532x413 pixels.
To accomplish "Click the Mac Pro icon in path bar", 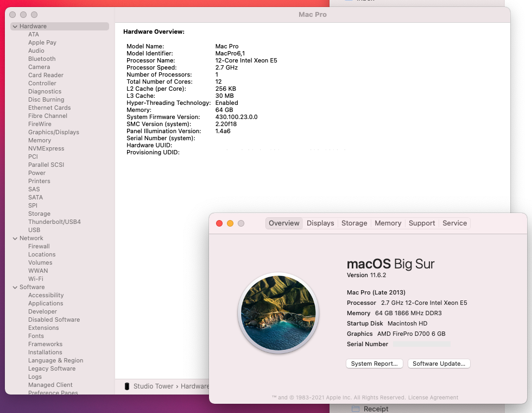I will tap(127, 386).
